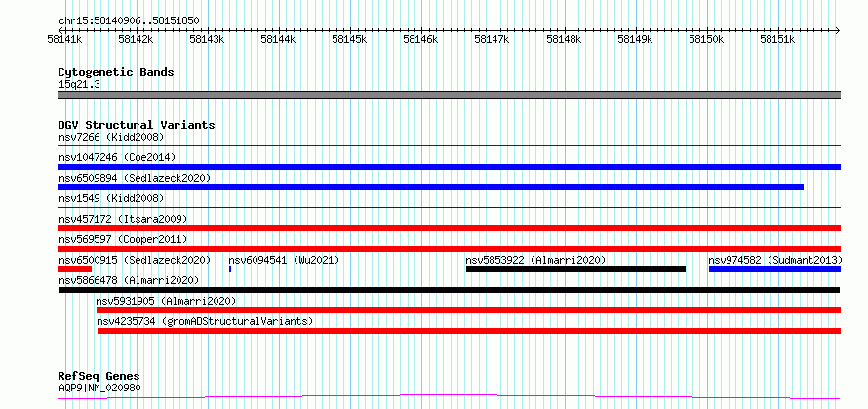
Task: Click the nsv5866478 (Almarri2020) label
Action: click(129, 280)
